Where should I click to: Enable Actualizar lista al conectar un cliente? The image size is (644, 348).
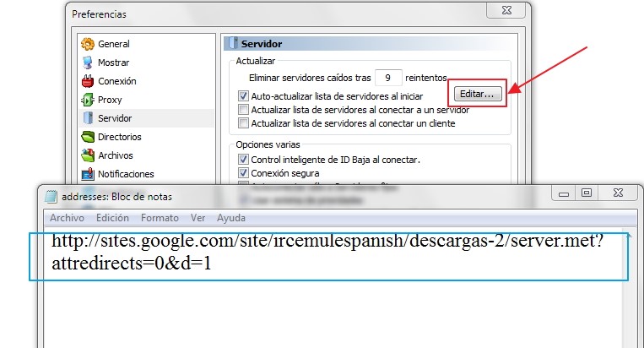point(243,123)
